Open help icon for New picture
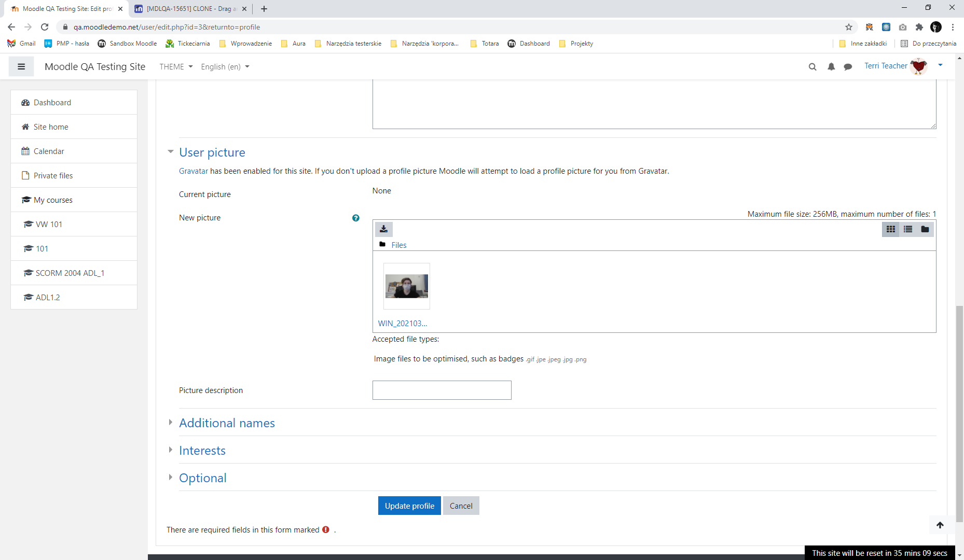Image resolution: width=964 pixels, height=560 pixels. [x=355, y=218]
